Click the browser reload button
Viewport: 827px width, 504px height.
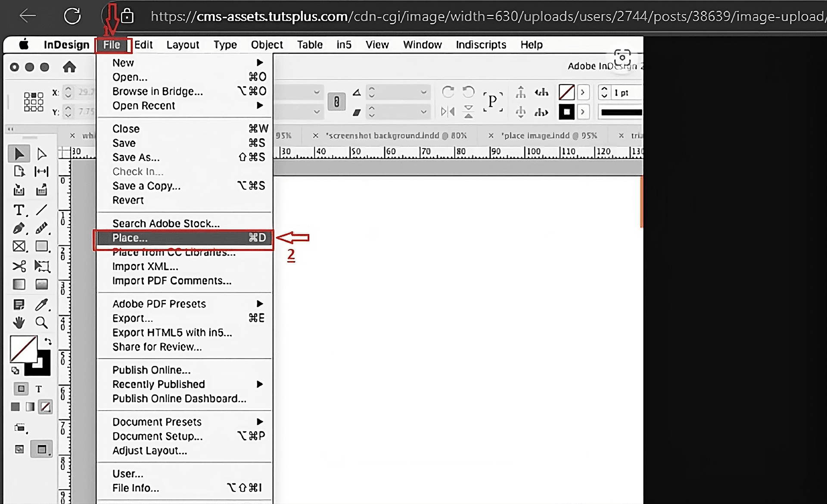pyautogui.click(x=72, y=16)
